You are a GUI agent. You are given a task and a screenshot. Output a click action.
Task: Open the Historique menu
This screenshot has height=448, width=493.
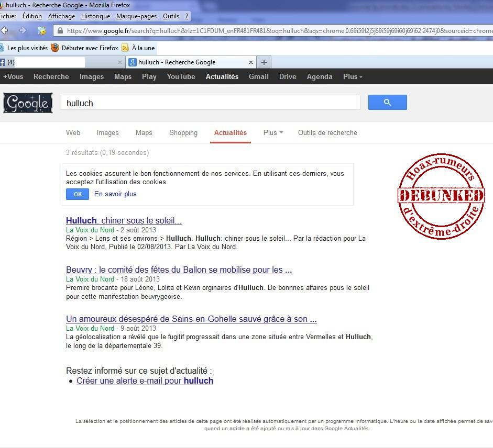[x=95, y=16]
